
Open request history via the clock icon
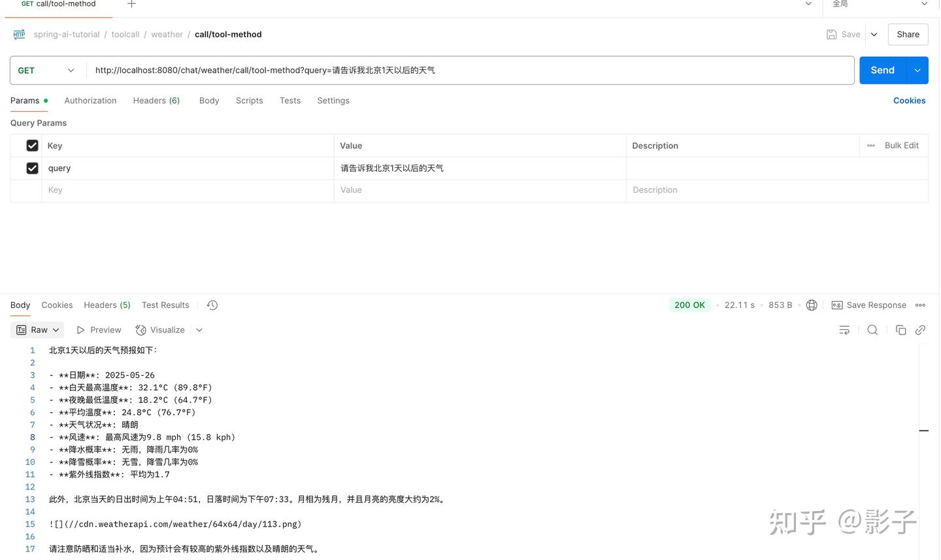click(212, 305)
